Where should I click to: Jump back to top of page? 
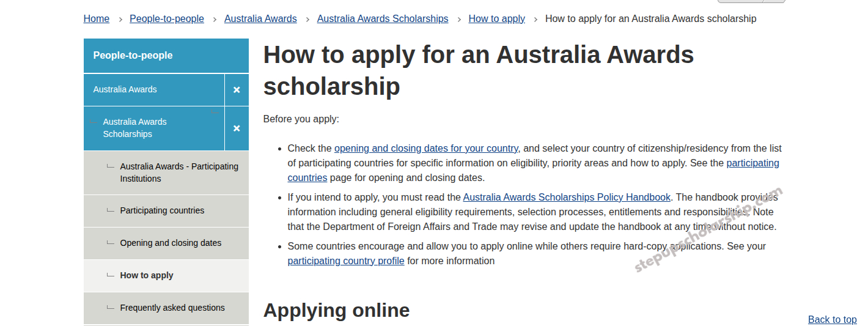[832, 319]
